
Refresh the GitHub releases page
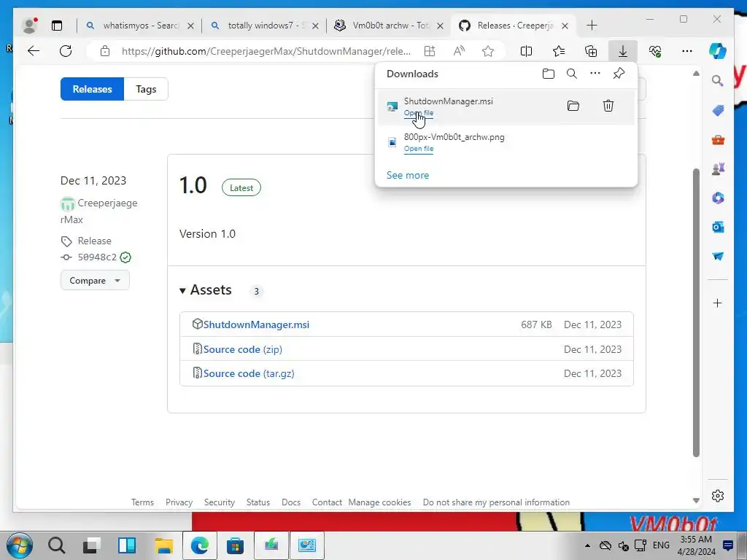[x=66, y=51]
